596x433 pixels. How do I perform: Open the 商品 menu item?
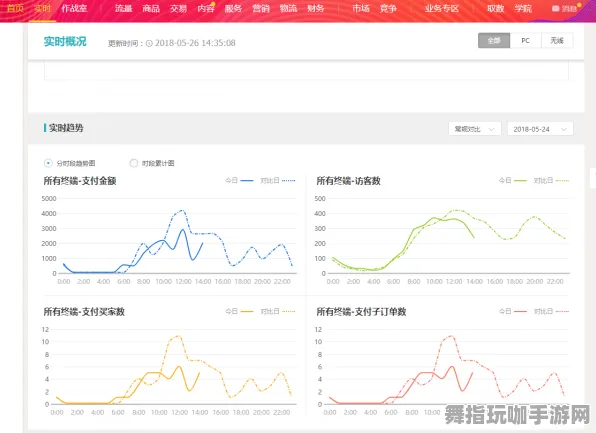point(151,8)
